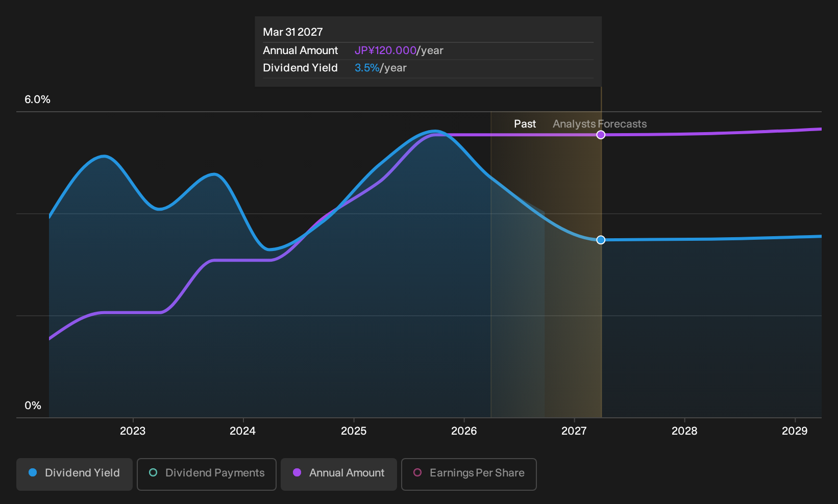Select the purple marker on Annual Amount line
Image resolution: width=838 pixels, height=504 pixels.
601,135
